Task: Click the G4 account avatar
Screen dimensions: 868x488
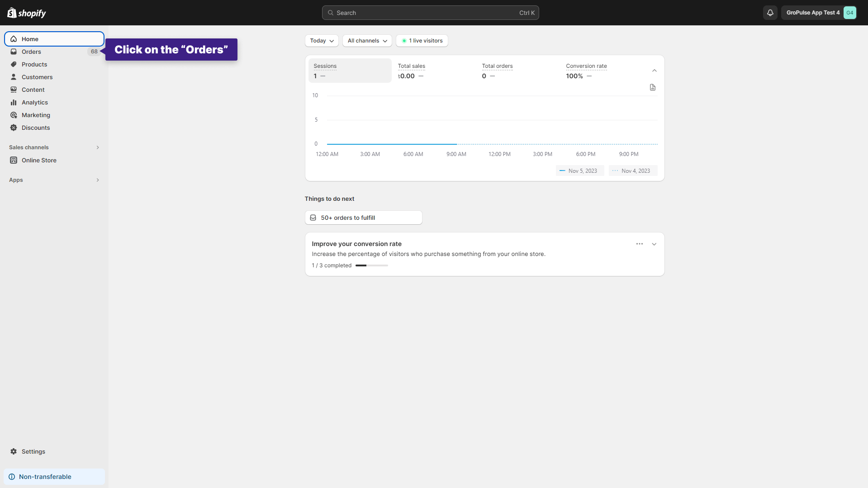Action: 849,13
